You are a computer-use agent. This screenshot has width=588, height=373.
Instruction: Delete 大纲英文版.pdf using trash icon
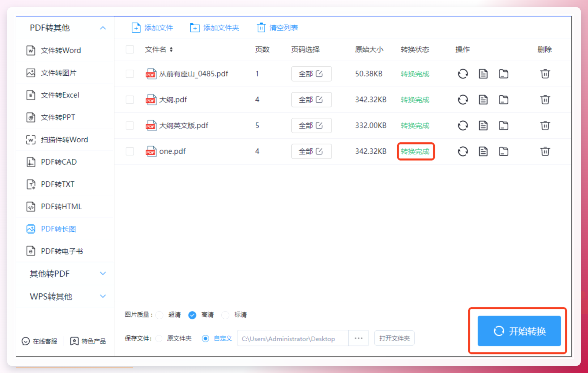point(545,126)
